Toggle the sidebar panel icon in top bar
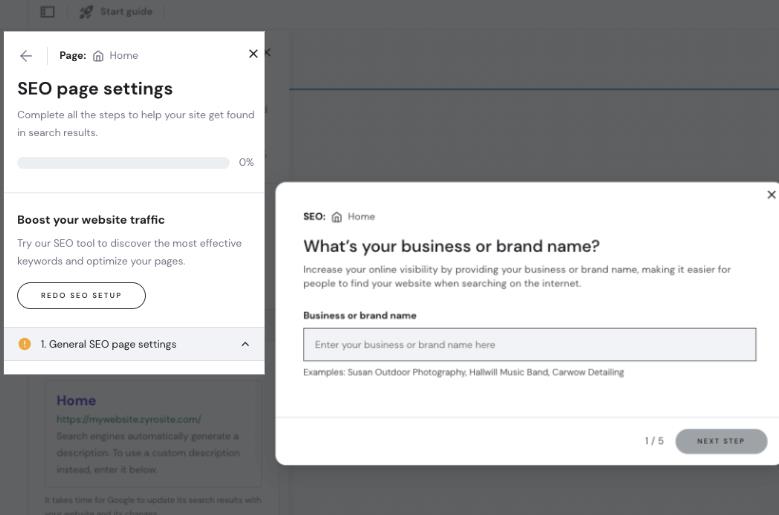The image size is (779, 515). tap(47, 12)
